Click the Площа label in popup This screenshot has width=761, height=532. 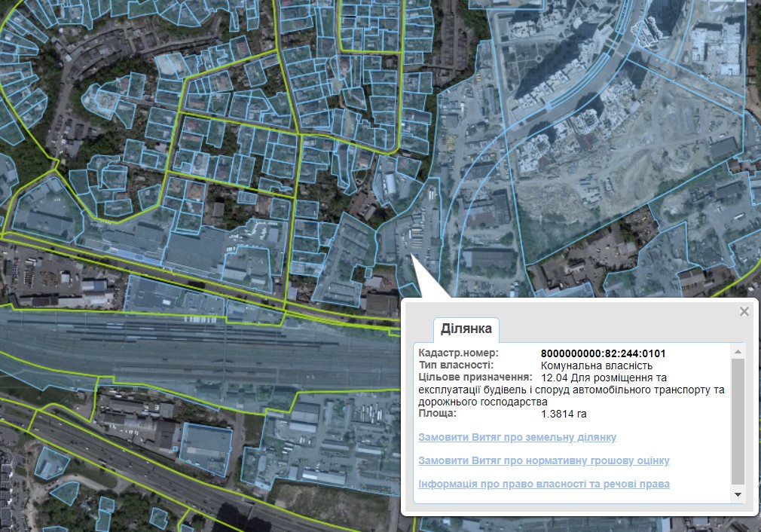[437, 414]
